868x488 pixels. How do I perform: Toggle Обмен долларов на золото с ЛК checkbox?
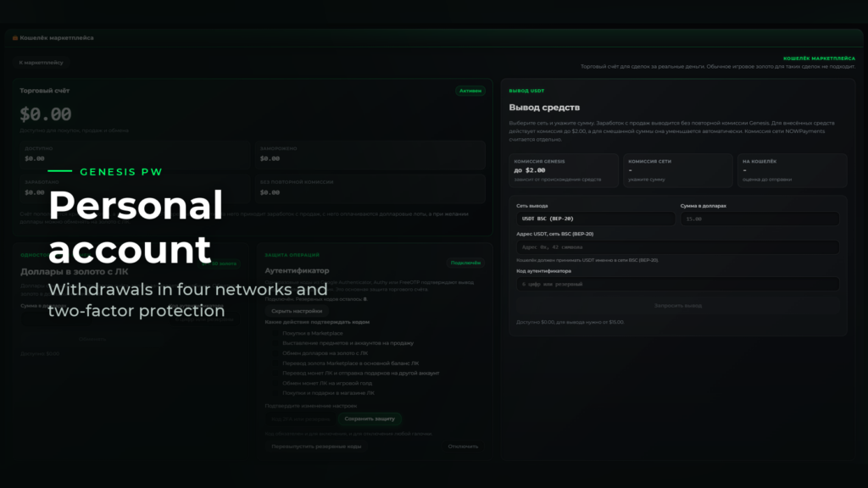point(275,353)
